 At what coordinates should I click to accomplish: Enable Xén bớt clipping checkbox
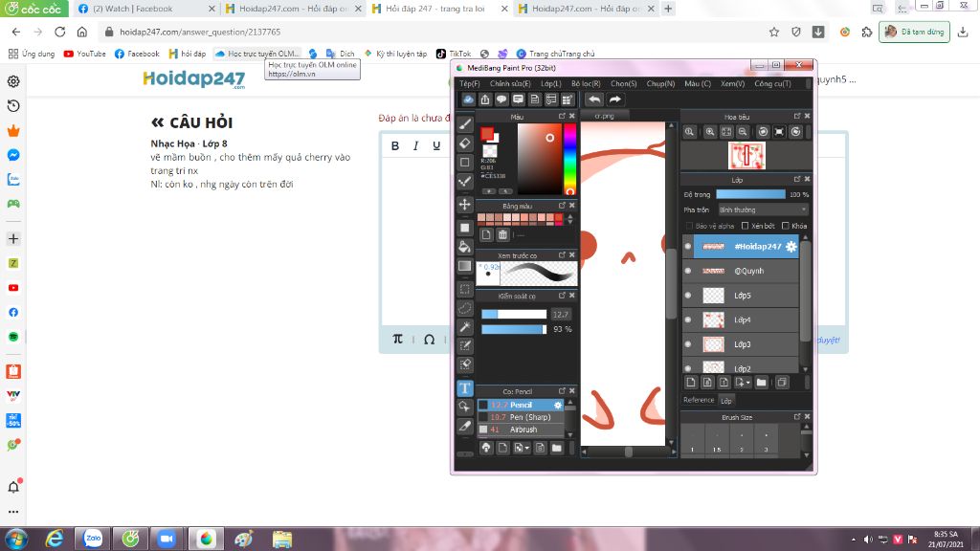[x=745, y=226]
